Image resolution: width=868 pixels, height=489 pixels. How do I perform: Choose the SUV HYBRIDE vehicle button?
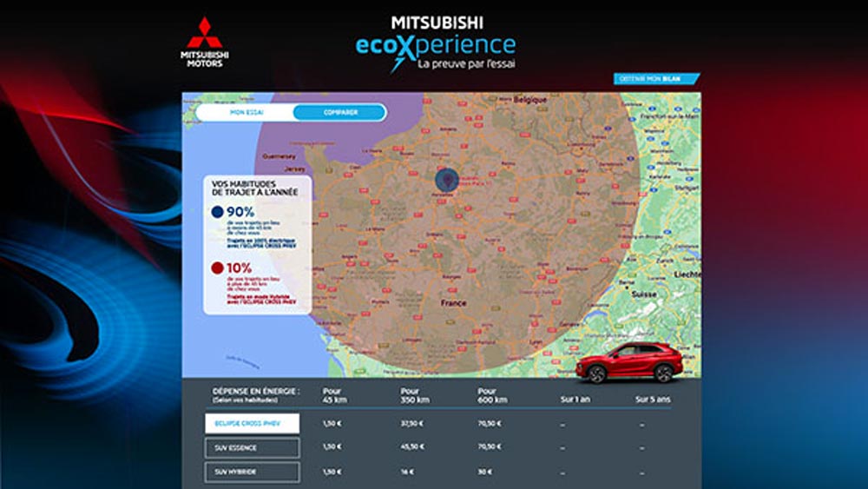tap(253, 472)
